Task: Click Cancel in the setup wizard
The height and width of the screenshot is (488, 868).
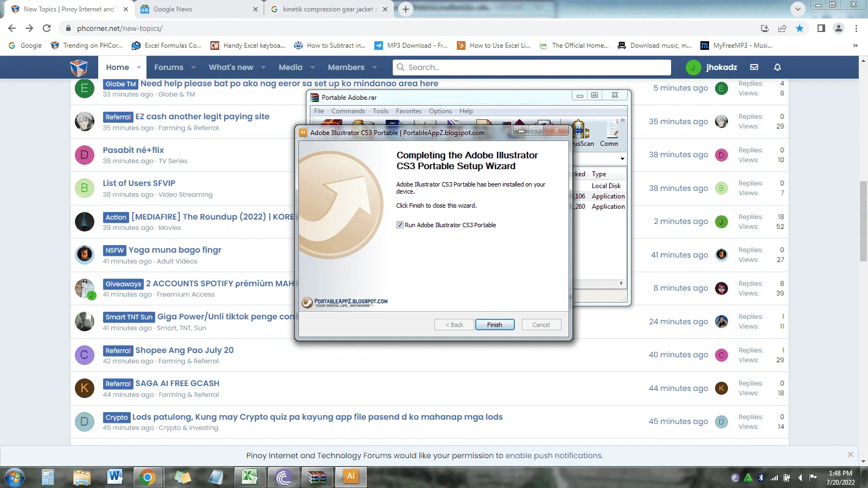Action: [x=541, y=325]
